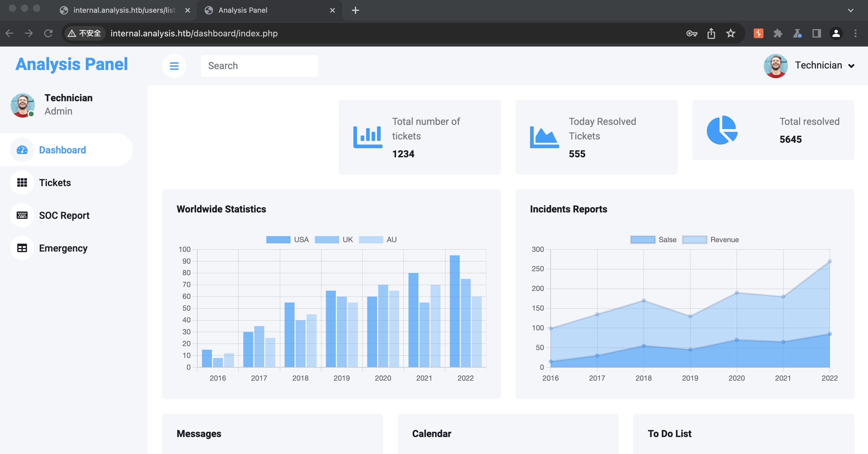Screen dimensions: 868x454
Task: Bookmark this page with star icon
Action: (730, 33)
